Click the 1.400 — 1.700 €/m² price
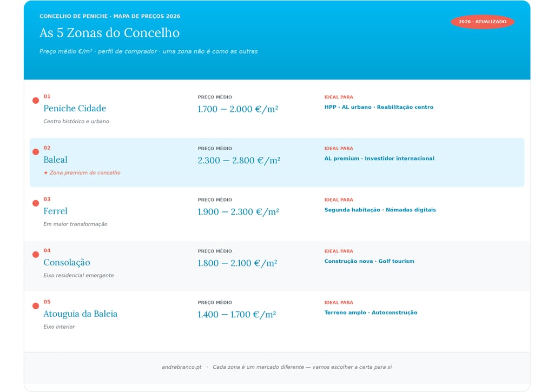 [x=237, y=315]
